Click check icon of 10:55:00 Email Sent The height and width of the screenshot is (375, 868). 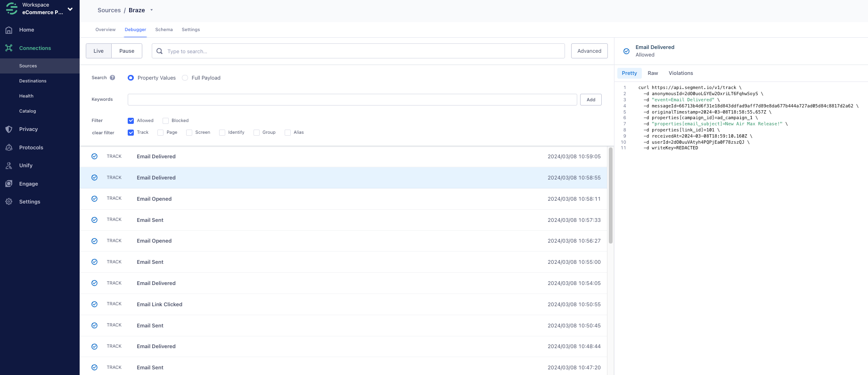(x=94, y=262)
